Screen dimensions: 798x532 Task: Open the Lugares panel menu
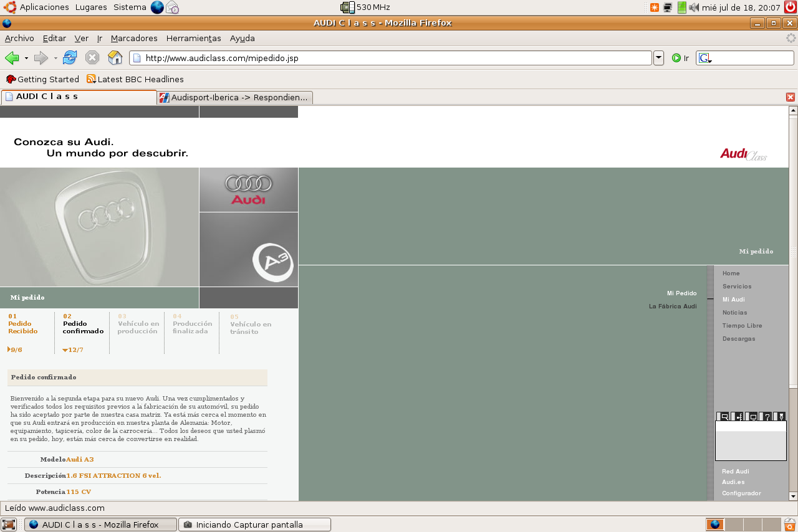click(91, 7)
